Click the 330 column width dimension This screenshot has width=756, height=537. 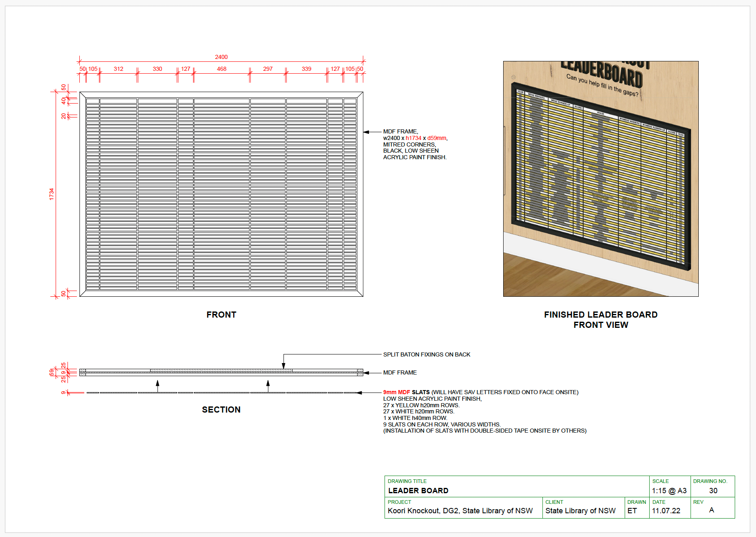(x=157, y=69)
